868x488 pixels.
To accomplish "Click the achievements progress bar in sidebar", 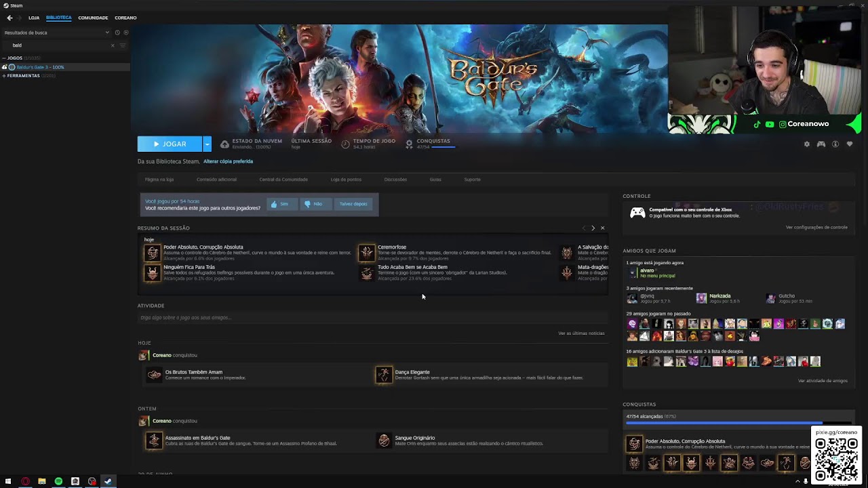I will 738,424.
